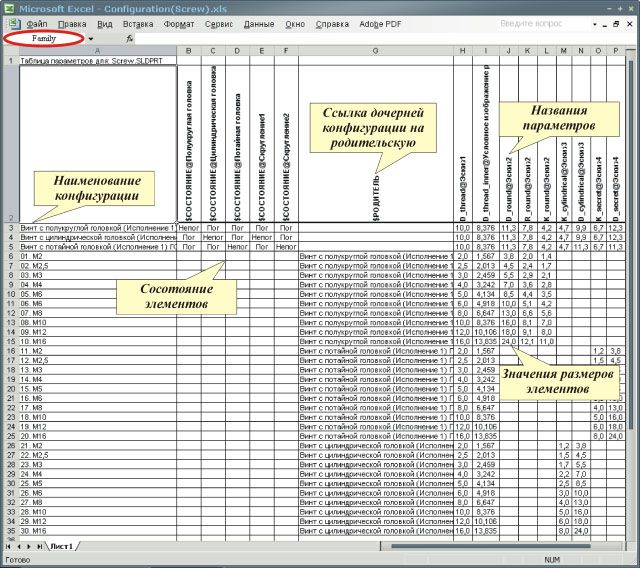Viewport: 640px width, 568px height.
Task: Open the Окно menu
Action: point(295,24)
